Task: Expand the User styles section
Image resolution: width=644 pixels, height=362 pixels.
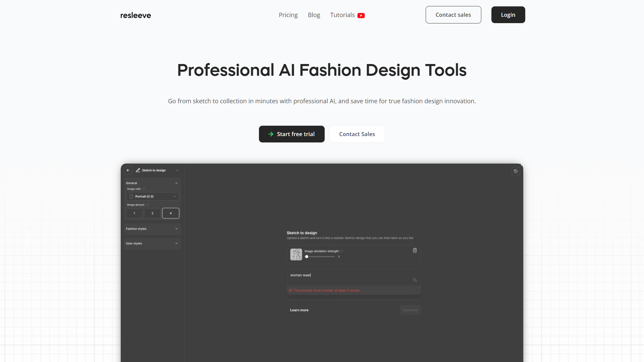Action: (x=152, y=243)
